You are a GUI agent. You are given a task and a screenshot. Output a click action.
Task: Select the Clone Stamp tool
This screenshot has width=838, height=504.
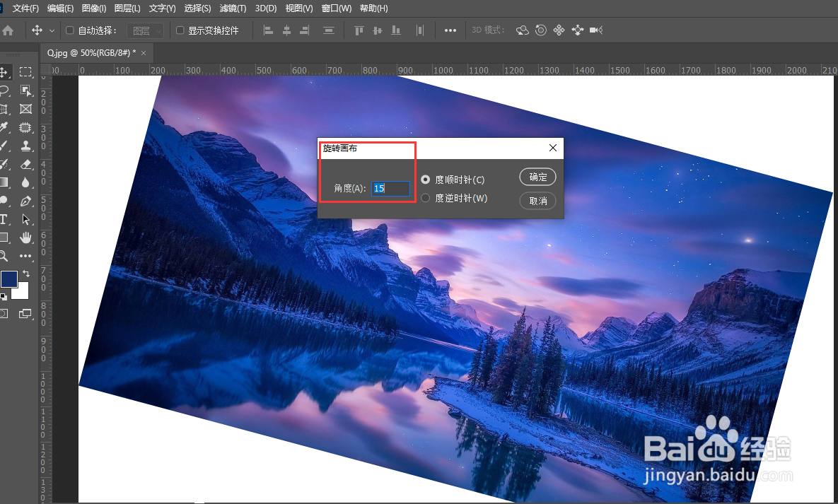(25, 146)
